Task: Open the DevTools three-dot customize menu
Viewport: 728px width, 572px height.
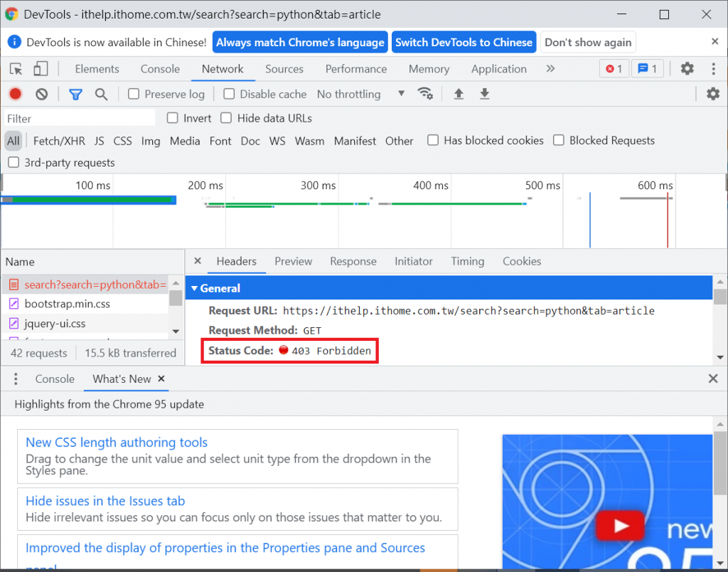Action: (713, 69)
